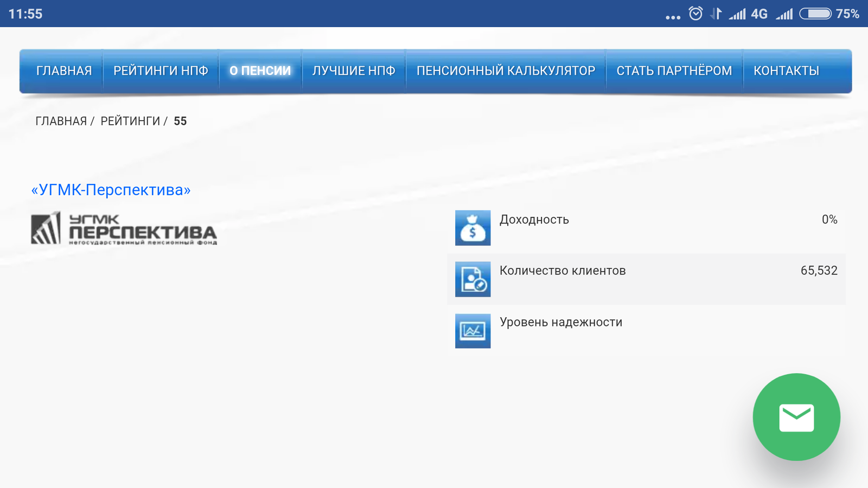Viewport: 868px width, 488px height.
Task: Click РЕЙТИНГИ breadcrumb link
Action: 130,121
